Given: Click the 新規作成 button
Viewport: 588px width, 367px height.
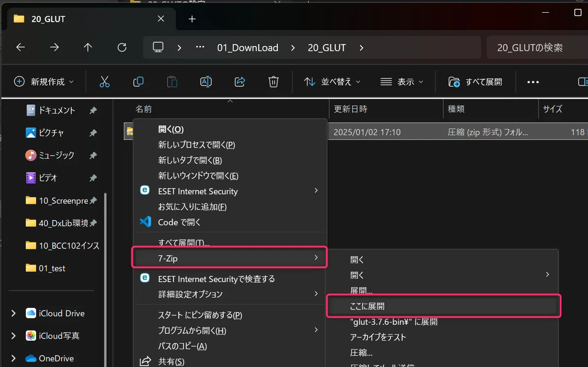Looking at the screenshot, I should (44, 82).
